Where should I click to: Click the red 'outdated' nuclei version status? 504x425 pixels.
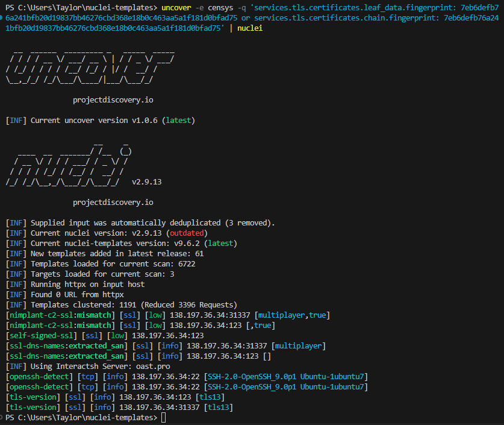[187, 233]
